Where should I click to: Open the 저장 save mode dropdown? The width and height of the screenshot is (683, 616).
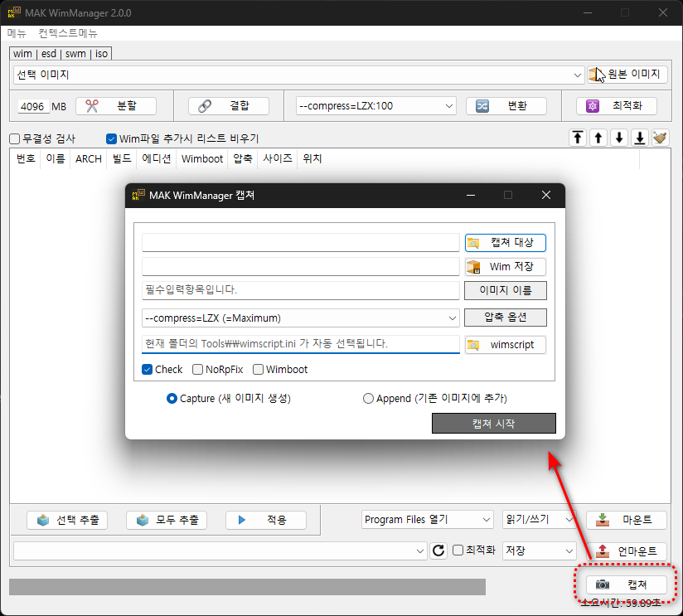pos(540,551)
